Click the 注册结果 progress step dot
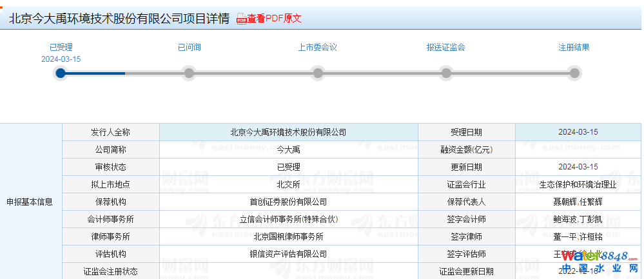This screenshot has height=279, width=644. click(574, 73)
